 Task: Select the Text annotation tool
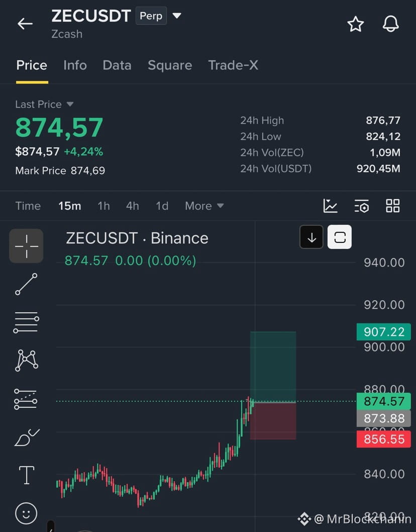[27, 475]
